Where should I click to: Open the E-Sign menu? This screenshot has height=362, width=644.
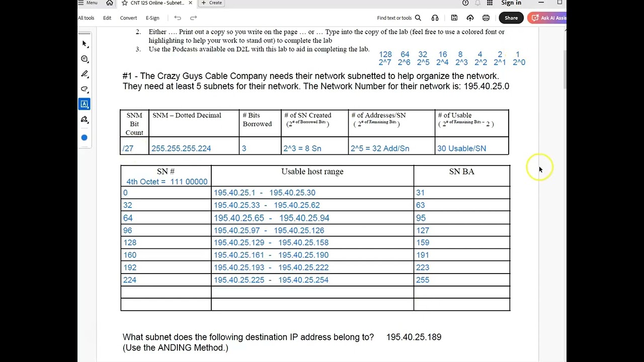(152, 18)
